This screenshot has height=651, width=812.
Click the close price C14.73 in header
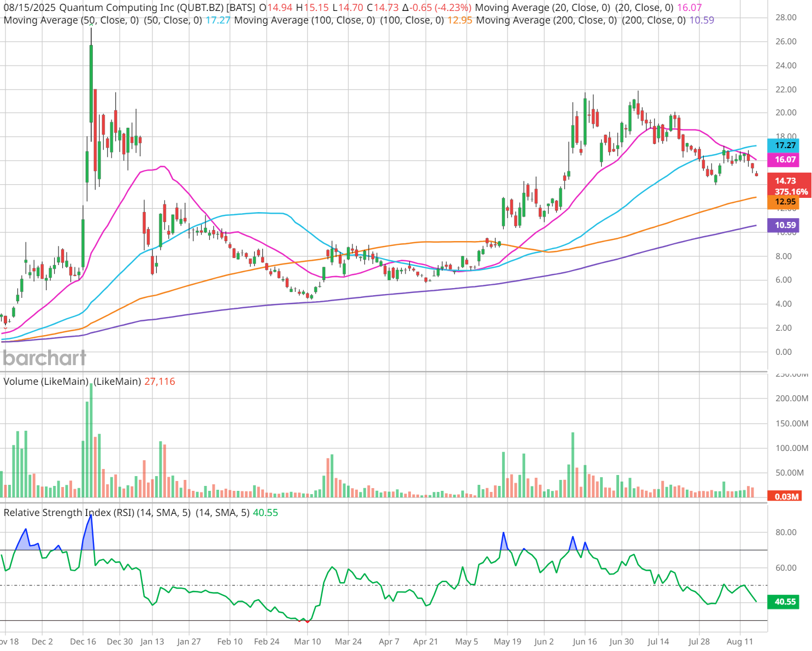click(383, 8)
